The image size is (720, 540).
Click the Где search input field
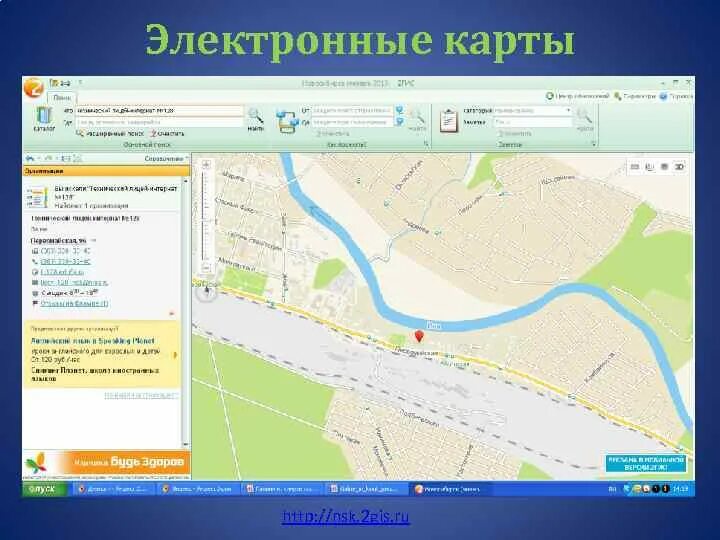tap(159, 122)
